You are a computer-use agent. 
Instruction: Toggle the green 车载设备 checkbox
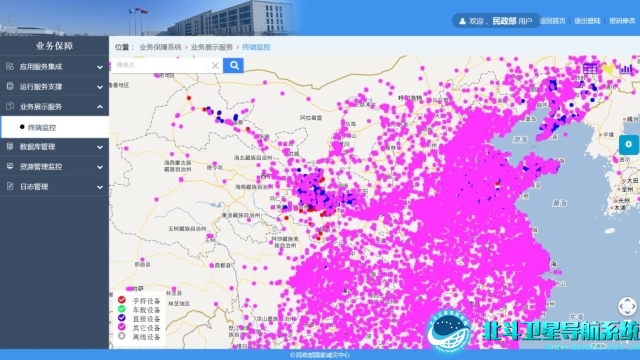[x=122, y=309]
